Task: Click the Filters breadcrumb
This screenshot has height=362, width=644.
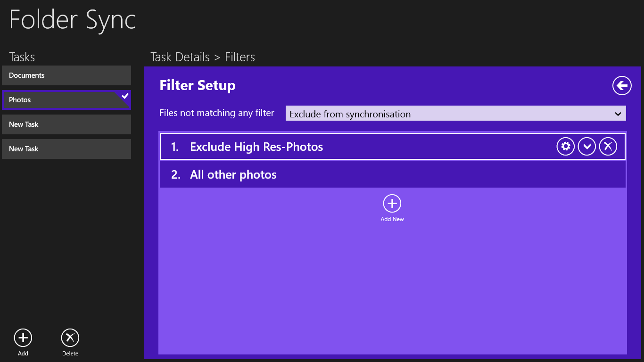Action: (x=240, y=57)
